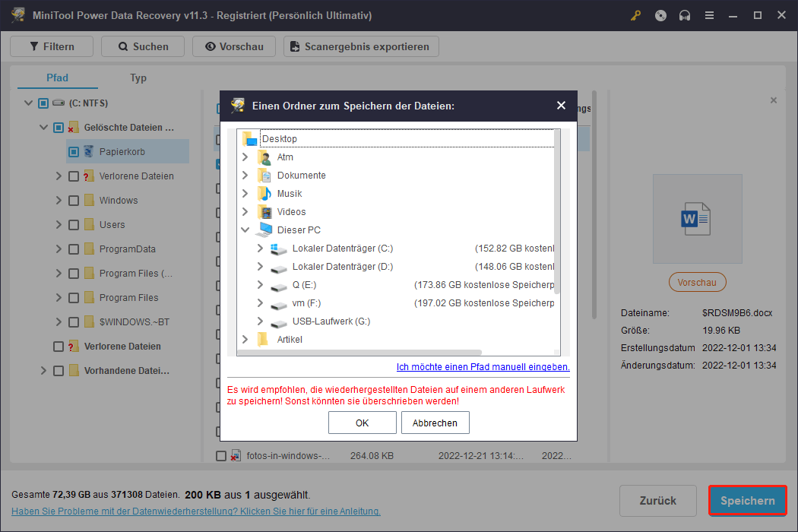Screen dimensions: 798x532
Task: Click the Atm user folder icon
Action: point(264,157)
